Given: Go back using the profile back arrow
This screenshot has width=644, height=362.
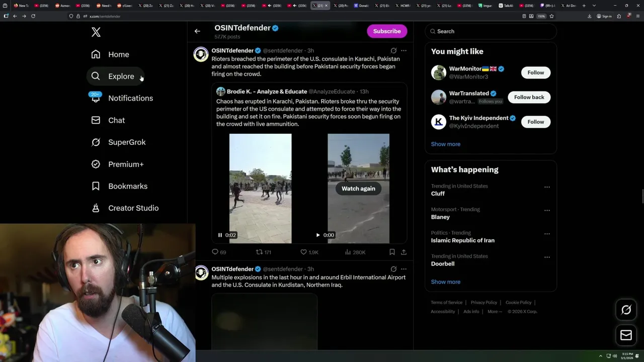Looking at the screenshot, I should point(197,31).
